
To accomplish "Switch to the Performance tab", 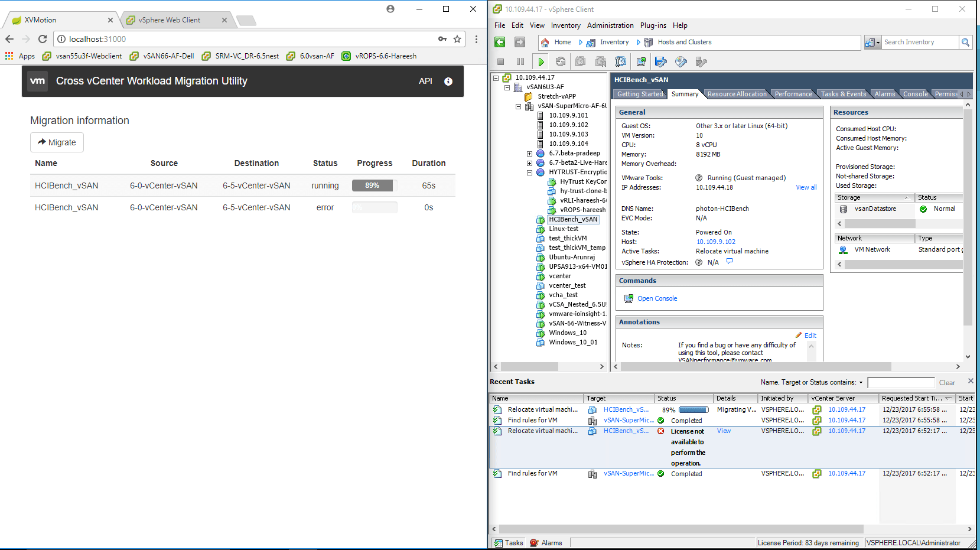I will tap(793, 94).
